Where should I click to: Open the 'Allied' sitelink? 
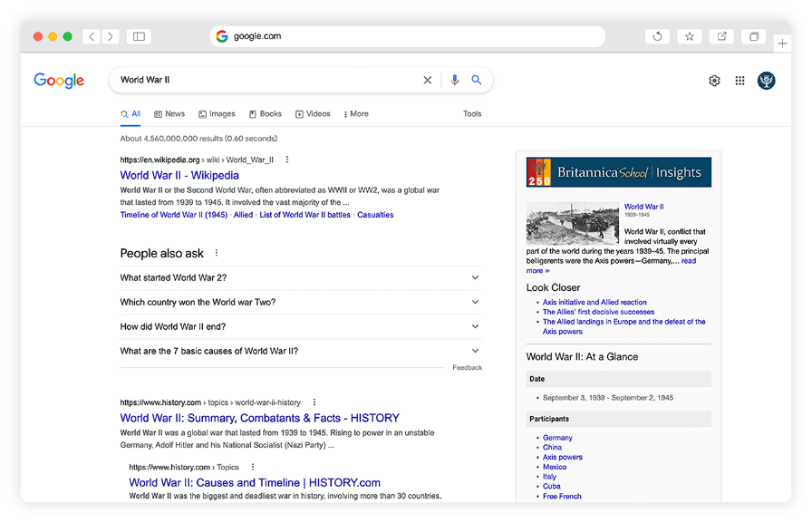tap(244, 215)
